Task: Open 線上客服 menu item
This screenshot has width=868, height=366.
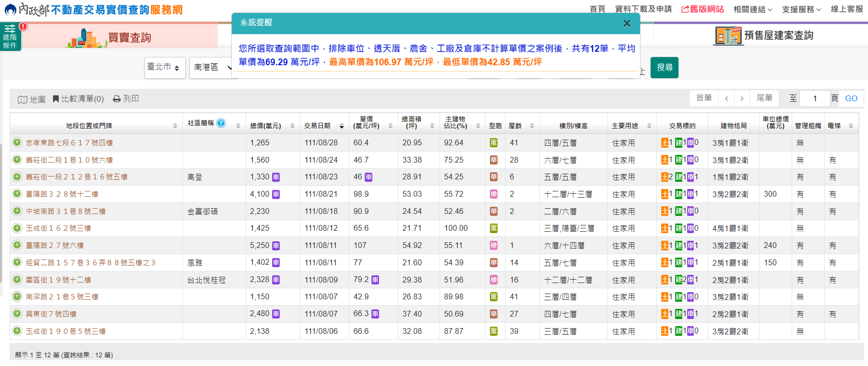Action: tap(847, 9)
